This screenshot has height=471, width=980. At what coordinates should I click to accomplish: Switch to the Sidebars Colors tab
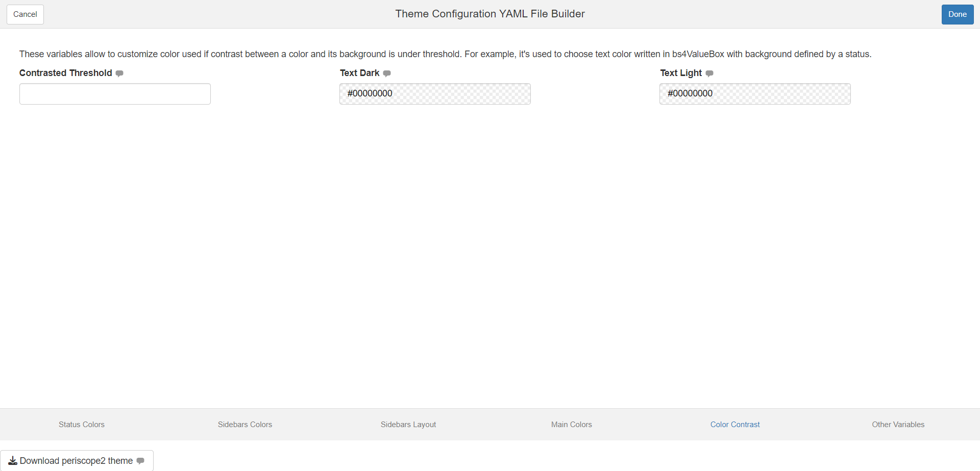(x=245, y=425)
